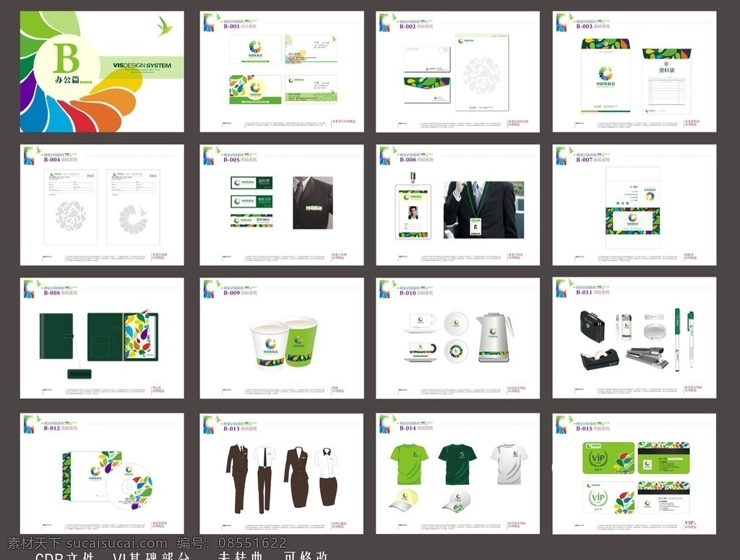This screenshot has height=560, width=740.
Task: Click the compact disc illustration
Action: click(129, 487)
